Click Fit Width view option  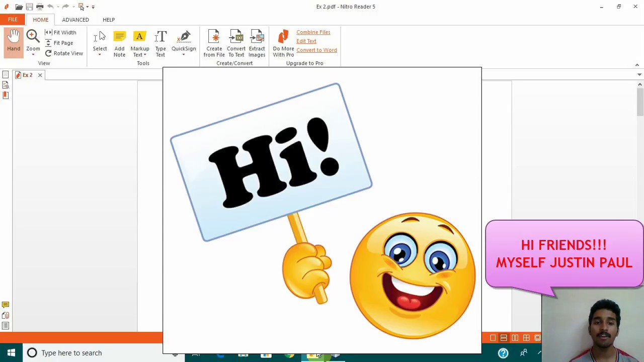pos(61,32)
